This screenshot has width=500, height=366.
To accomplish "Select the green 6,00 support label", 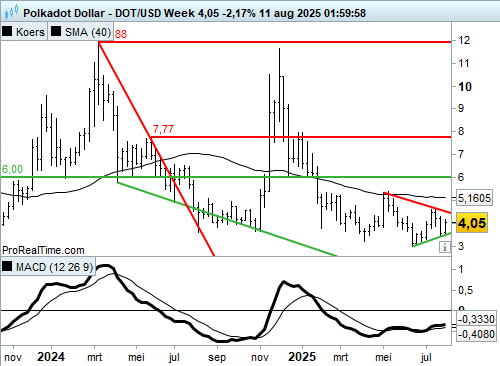I will coord(12,169).
